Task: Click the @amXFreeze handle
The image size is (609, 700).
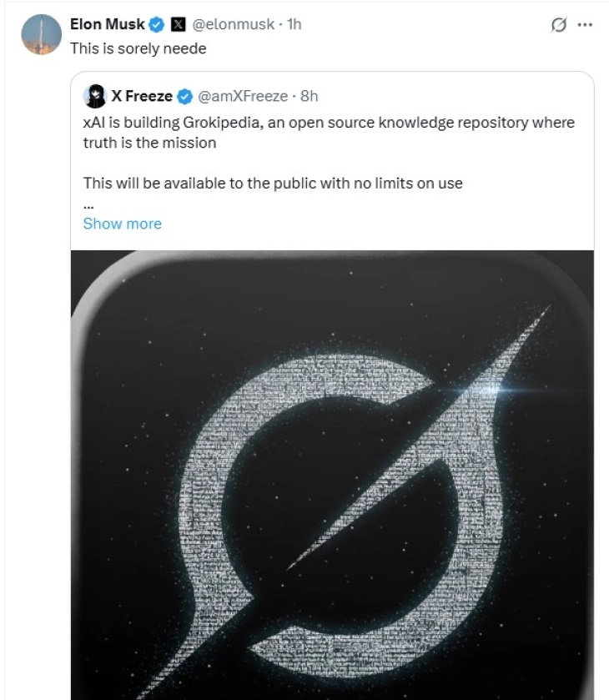Action: [242, 97]
